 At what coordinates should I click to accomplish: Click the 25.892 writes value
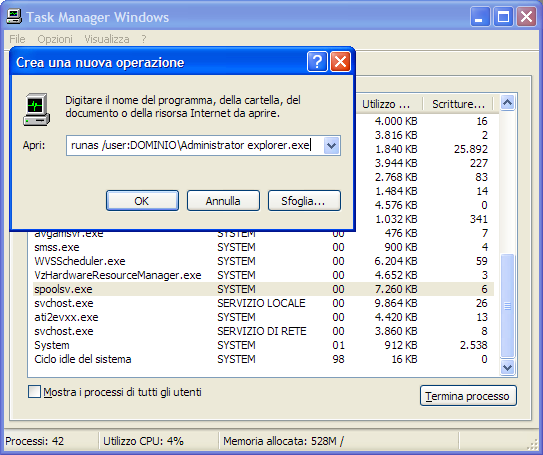(471, 149)
